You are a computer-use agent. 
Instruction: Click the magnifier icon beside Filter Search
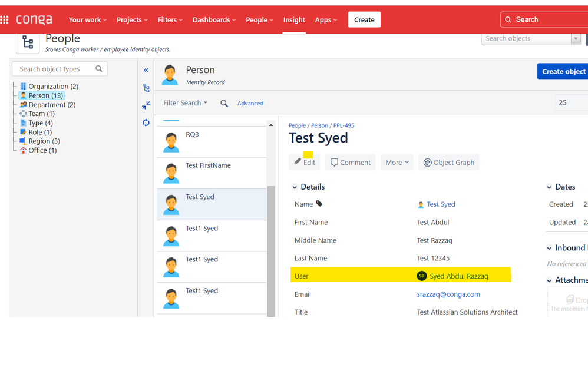pyautogui.click(x=224, y=104)
